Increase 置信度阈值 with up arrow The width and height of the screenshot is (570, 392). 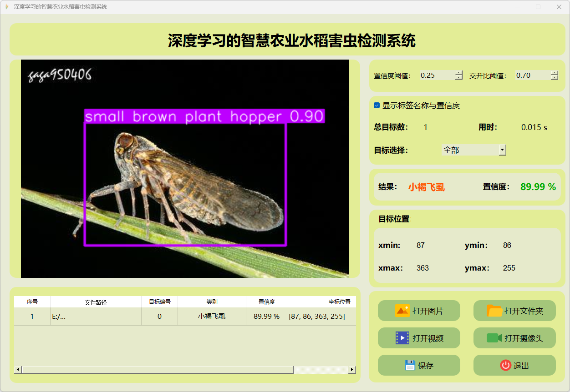[x=459, y=73]
